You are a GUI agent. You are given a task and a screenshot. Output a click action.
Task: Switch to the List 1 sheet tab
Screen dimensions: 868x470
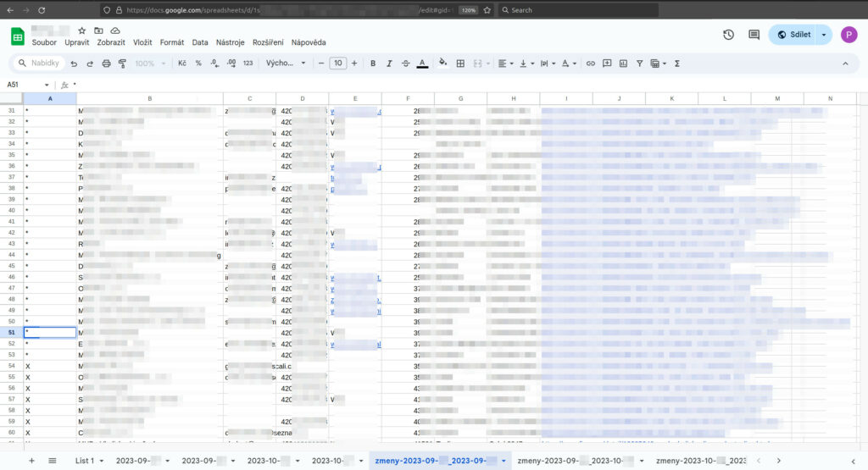[88, 461]
